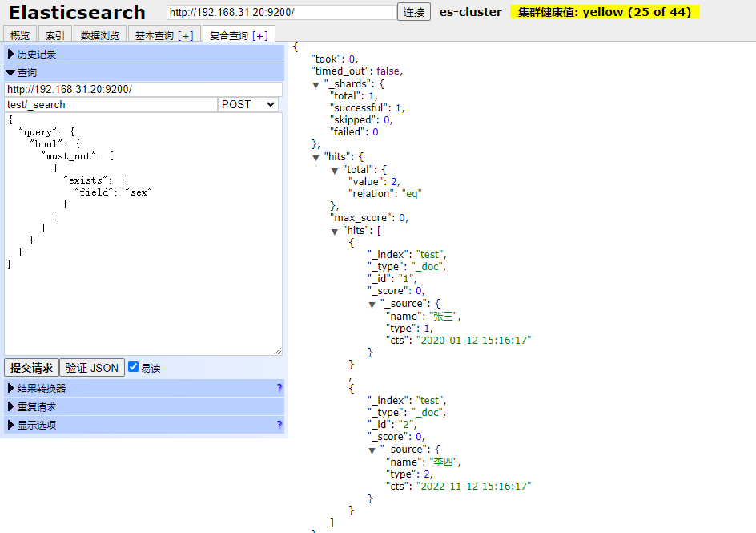
Task: Click the "value": 2 entry
Action: point(374,181)
